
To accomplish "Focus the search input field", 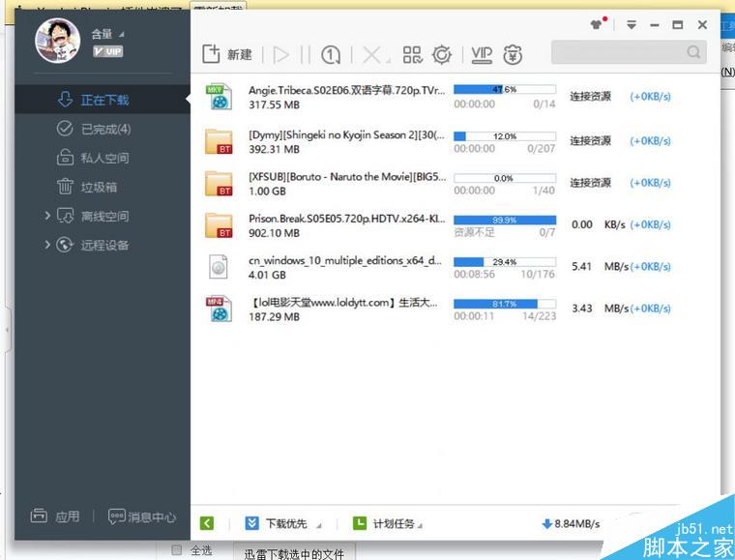I will click(629, 51).
